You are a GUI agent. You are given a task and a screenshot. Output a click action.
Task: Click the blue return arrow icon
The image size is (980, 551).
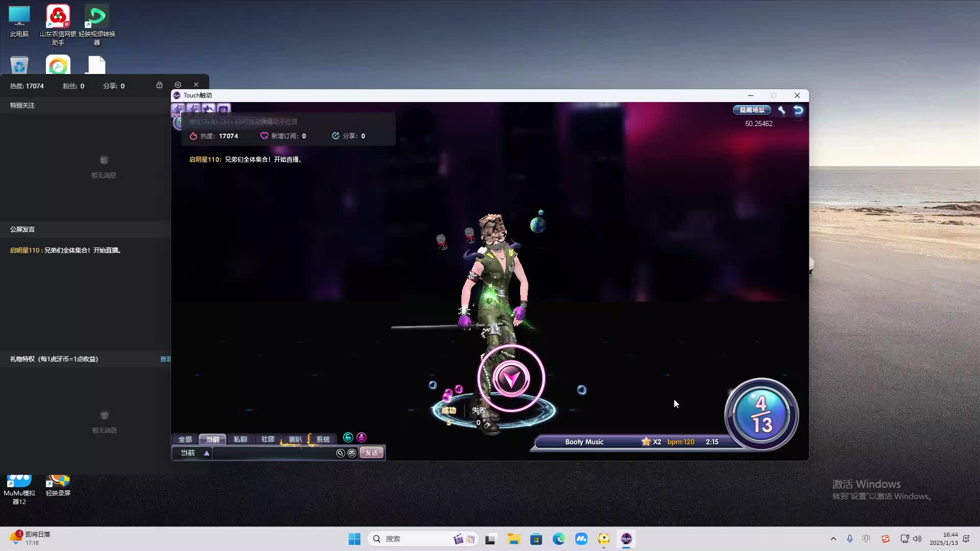coord(798,110)
